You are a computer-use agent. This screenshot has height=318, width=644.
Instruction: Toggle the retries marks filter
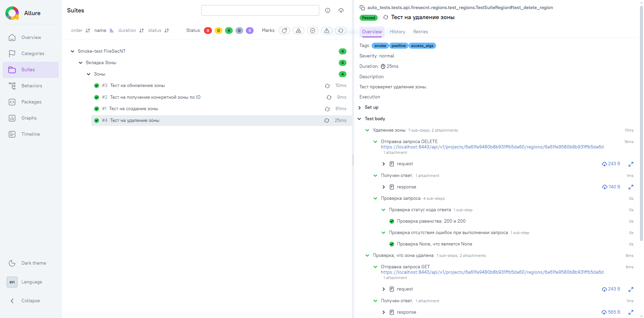tap(341, 31)
